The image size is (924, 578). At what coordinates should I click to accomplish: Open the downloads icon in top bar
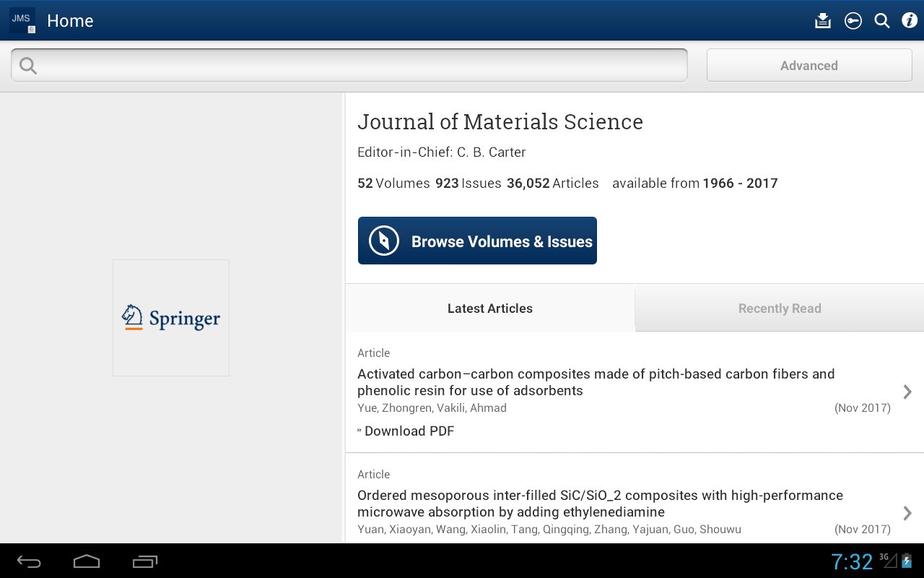823,21
